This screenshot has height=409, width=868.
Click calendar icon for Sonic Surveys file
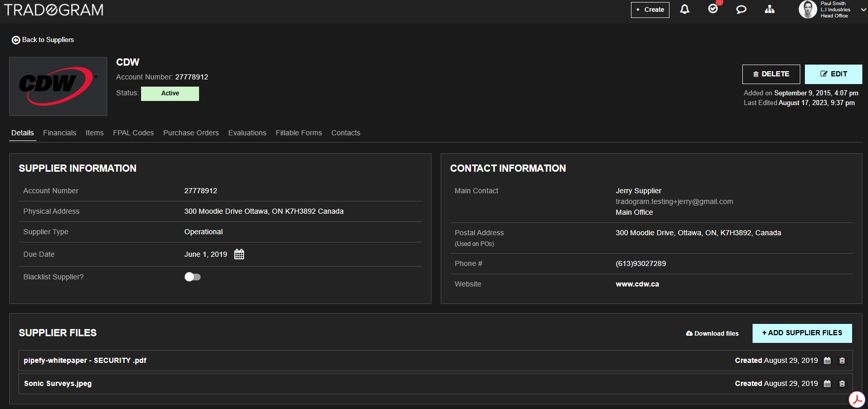coord(827,384)
